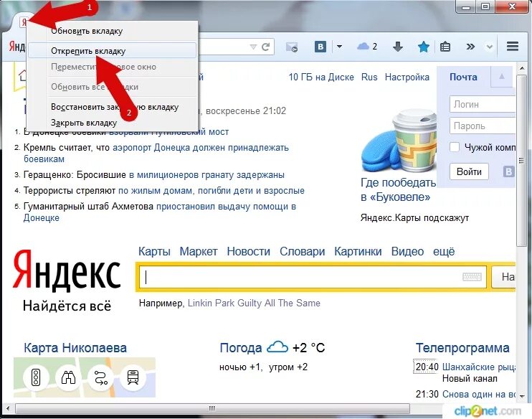Click horizontal scrollbar left arrow
The width and height of the screenshot is (532, 419).
[8, 408]
